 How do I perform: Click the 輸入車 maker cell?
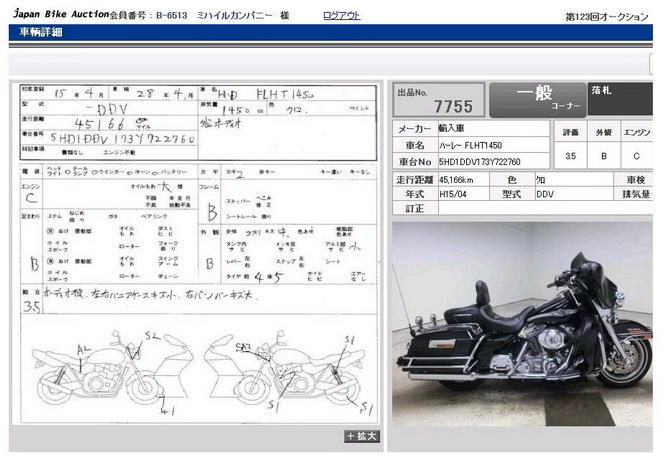(x=494, y=128)
